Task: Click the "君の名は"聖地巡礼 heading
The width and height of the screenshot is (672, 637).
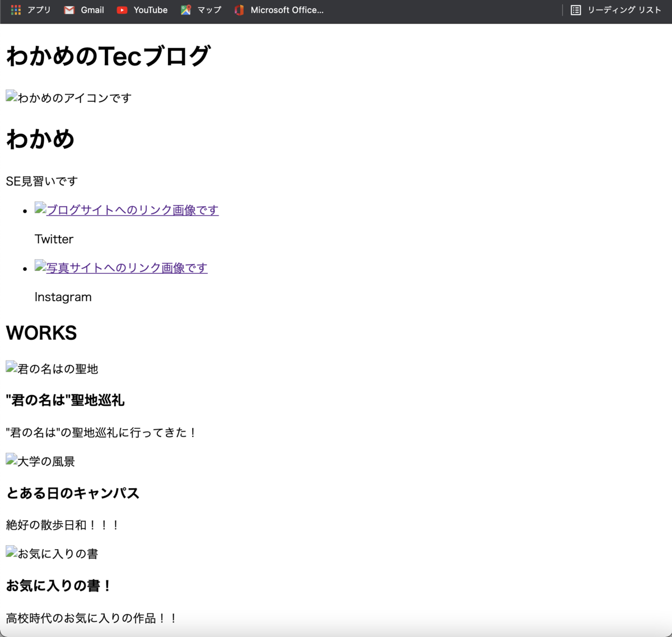Action: (65, 400)
